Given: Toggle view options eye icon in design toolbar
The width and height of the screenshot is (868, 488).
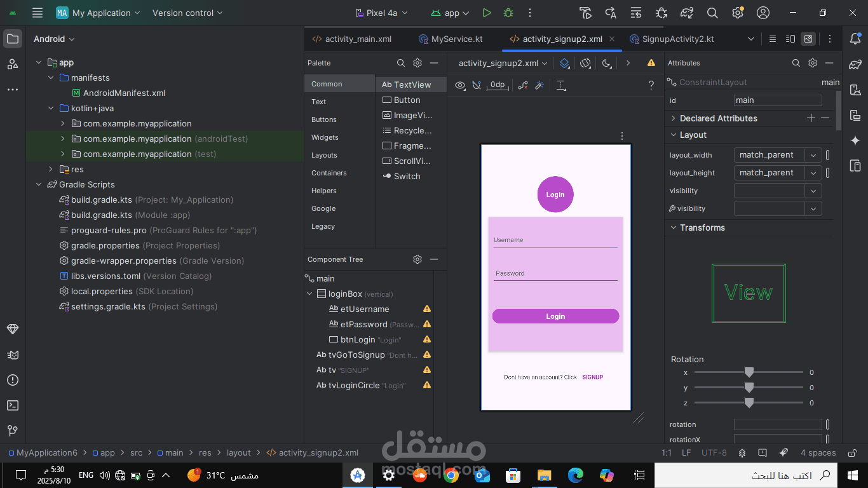Looking at the screenshot, I should pyautogui.click(x=460, y=85).
